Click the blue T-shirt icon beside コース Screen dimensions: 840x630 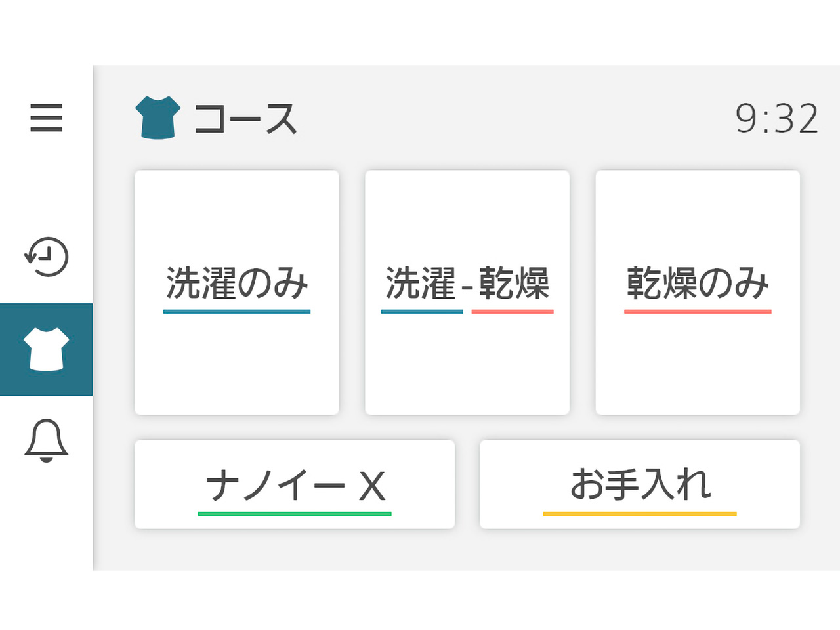pos(157,117)
